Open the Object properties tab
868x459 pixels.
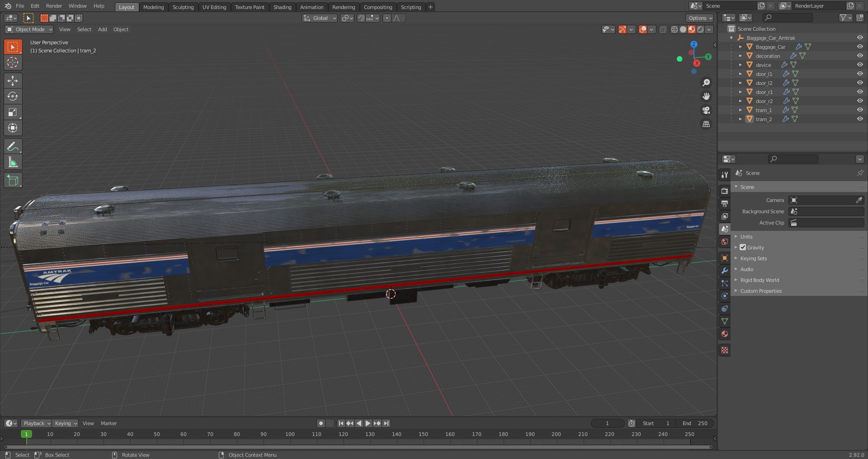point(725,258)
